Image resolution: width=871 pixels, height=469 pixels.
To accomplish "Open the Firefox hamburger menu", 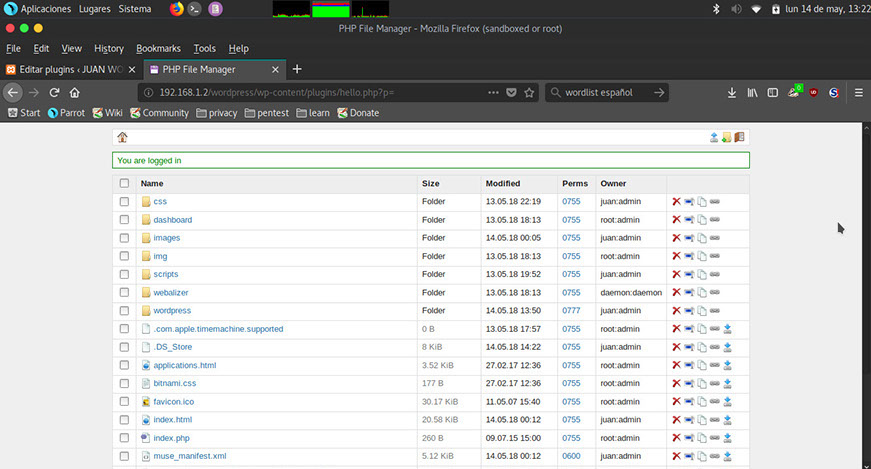I will click(x=858, y=92).
